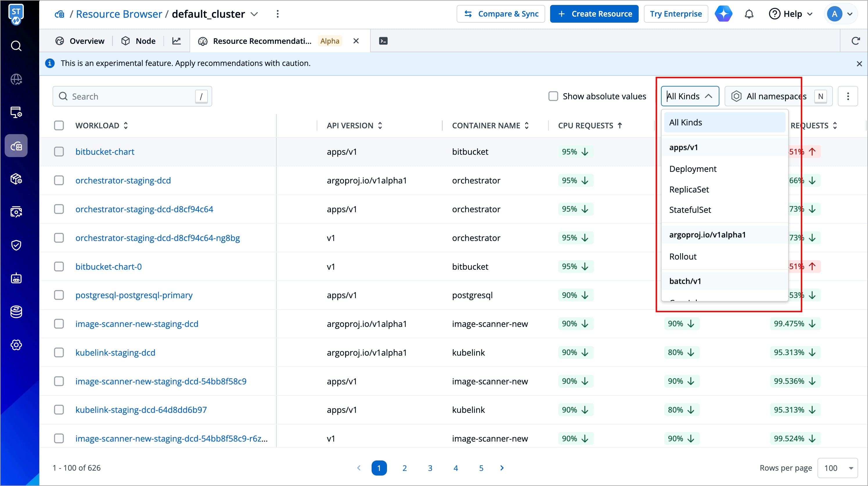Enable Show absolute values checkbox
The width and height of the screenshot is (868, 486).
coord(553,96)
